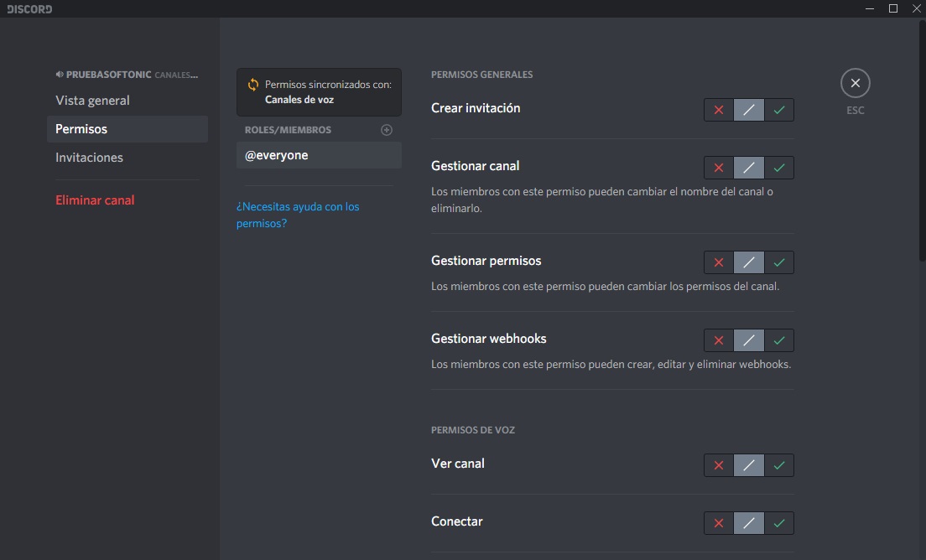The width and height of the screenshot is (926, 560).
Task: Allow Gestionar webhooks with green check
Action: (x=779, y=340)
